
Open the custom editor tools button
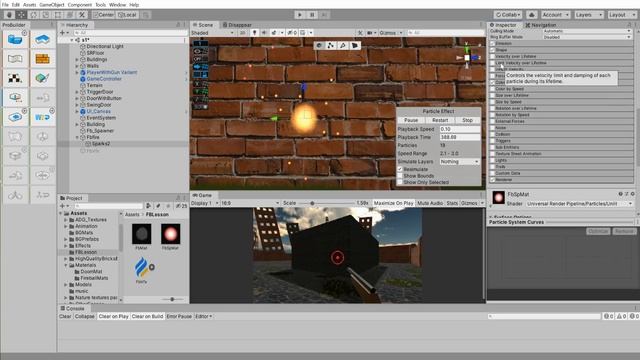[x=82, y=15]
